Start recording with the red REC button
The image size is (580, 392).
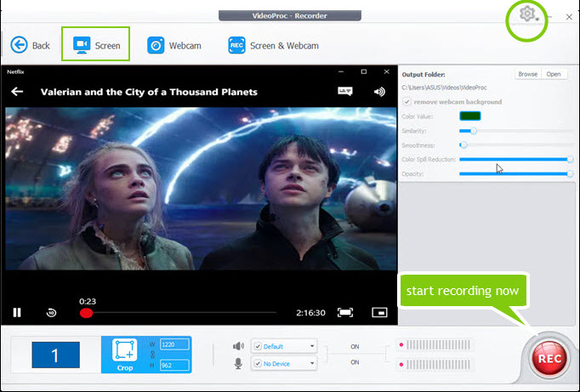point(549,358)
